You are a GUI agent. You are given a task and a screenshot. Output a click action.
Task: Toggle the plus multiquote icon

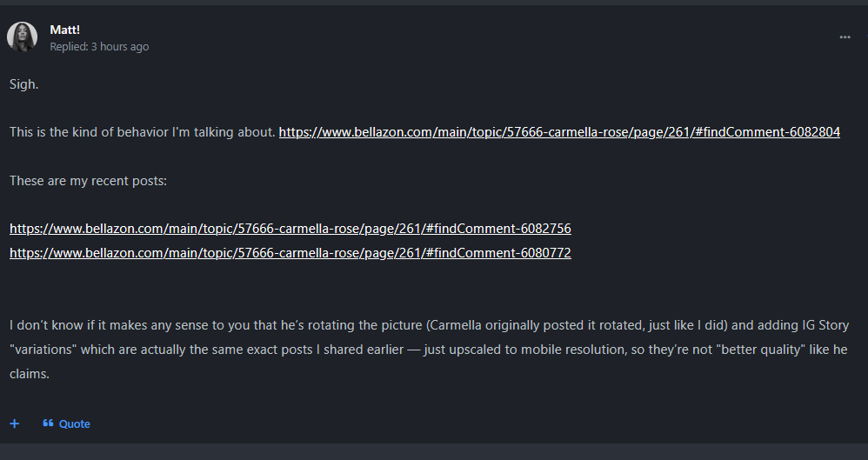click(14, 423)
